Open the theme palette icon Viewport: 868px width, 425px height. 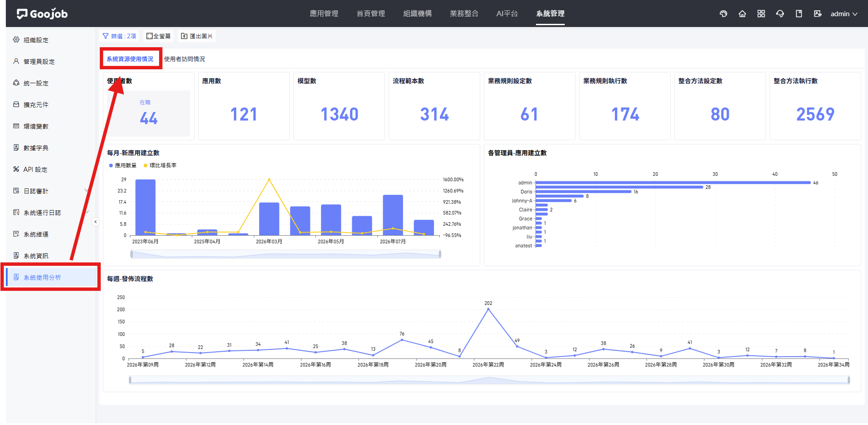pyautogui.click(x=723, y=13)
